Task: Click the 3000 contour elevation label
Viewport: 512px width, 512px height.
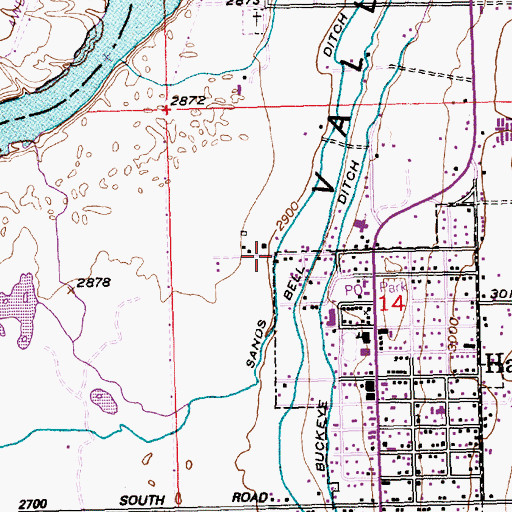Action: click(x=453, y=334)
